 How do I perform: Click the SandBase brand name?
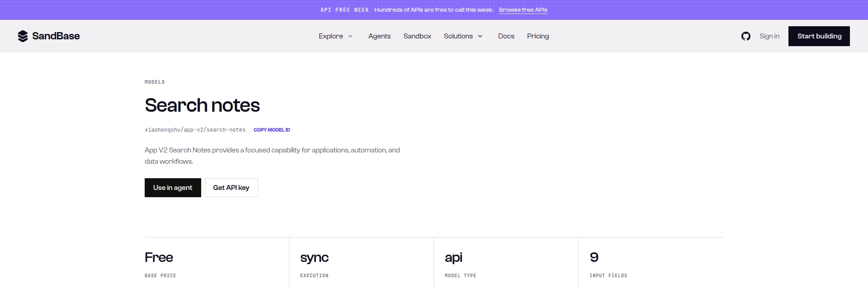click(x=56, y=36)
